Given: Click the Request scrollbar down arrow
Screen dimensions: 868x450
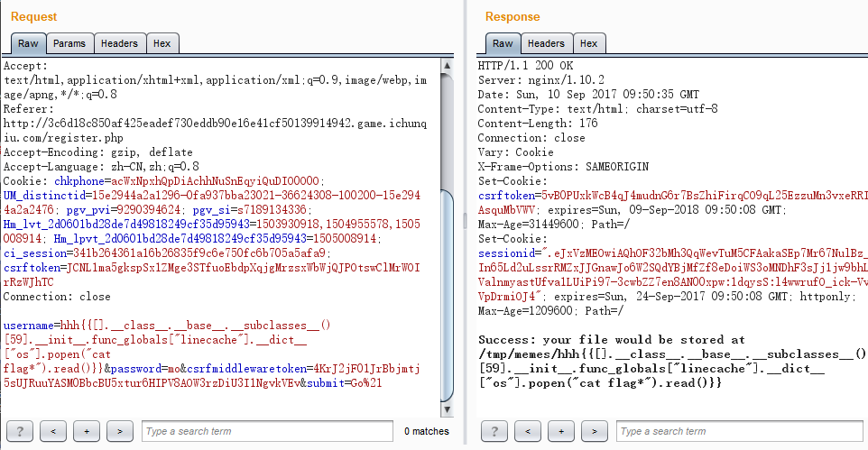Looking at the screenshot, I should pyautogui.click(x=448, y=409).
